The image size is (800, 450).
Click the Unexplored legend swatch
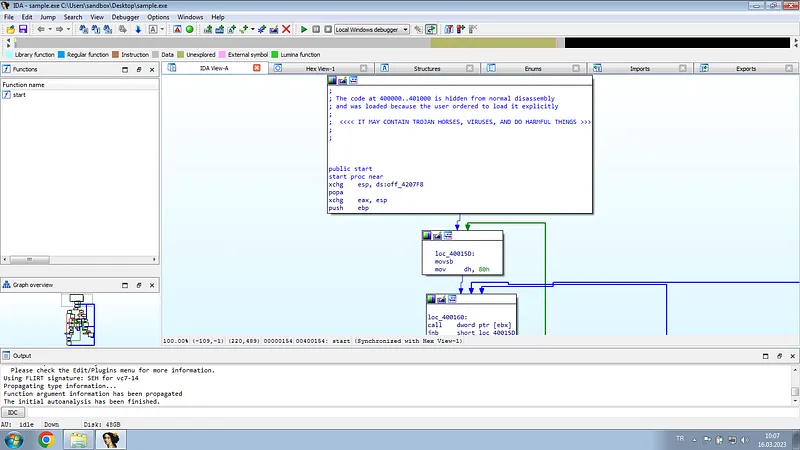point(181,55)
